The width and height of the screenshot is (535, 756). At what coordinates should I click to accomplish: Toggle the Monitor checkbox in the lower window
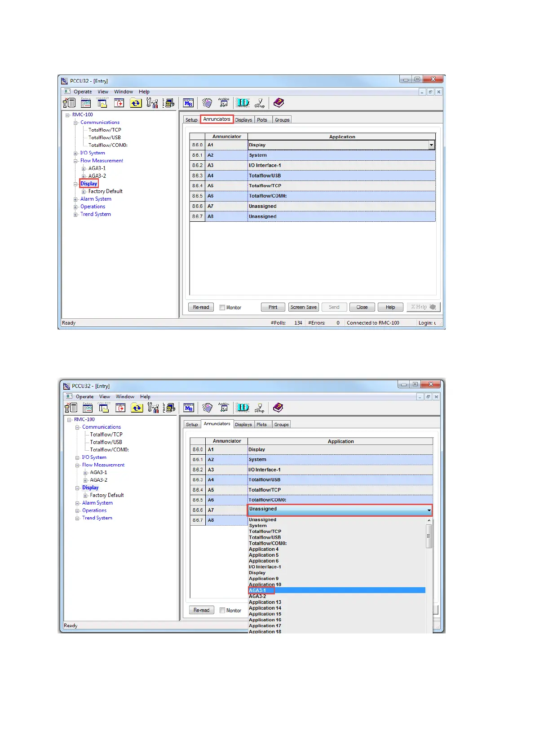[222, 611]
